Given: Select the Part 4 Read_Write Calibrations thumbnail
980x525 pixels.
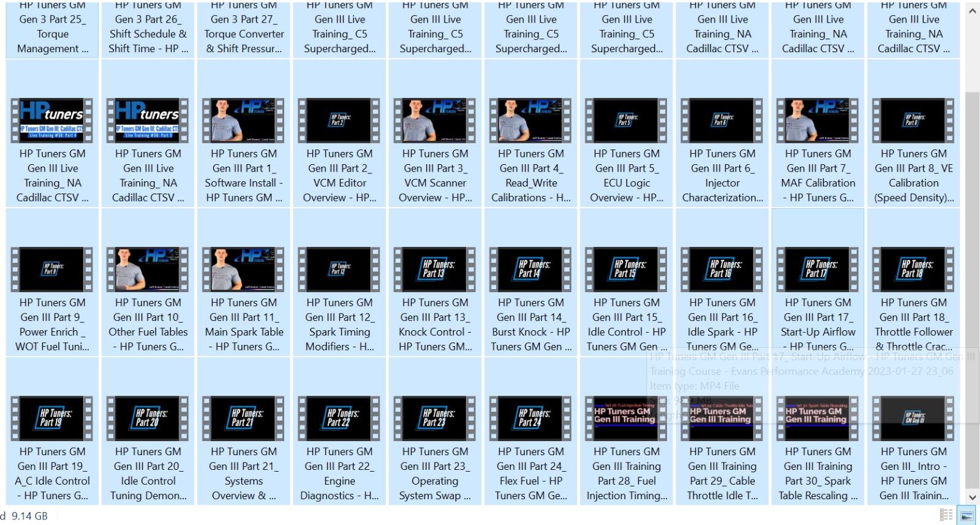Looking at the screenshot, I should pyautogui.click(x=530, y=121).
